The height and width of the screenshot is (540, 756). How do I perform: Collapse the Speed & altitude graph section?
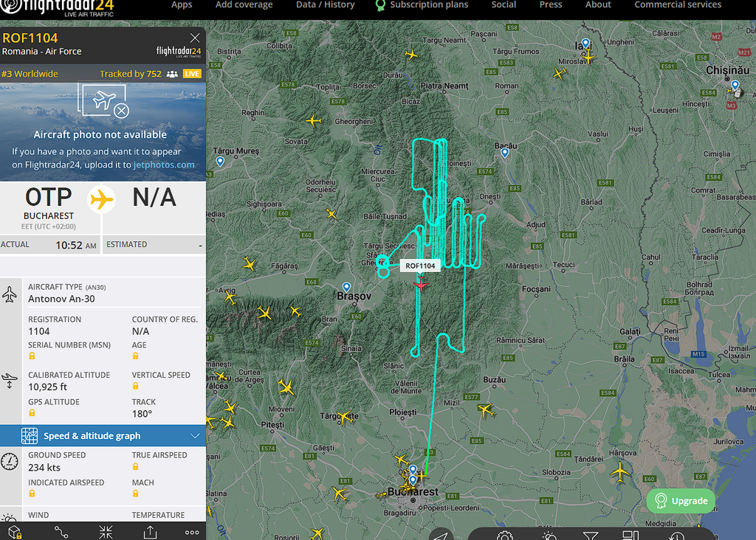(195, 436)
